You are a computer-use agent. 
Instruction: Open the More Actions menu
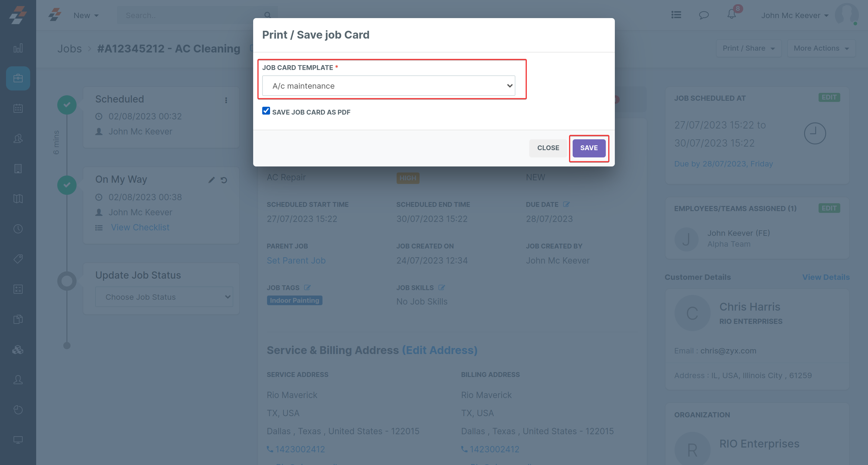[820, 48]
